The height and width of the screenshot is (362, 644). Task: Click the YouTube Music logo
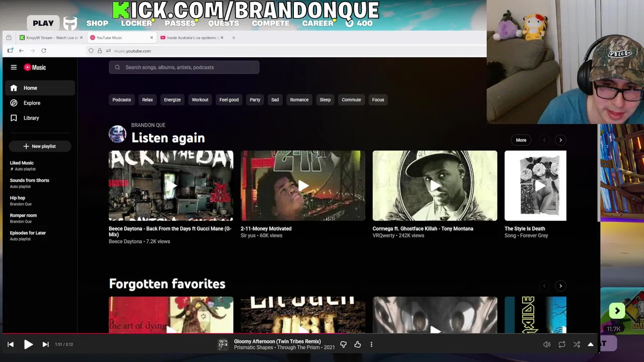click(35, 67)
